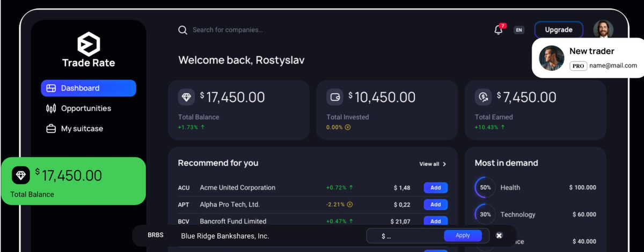Click the View all link

[429, 164]
